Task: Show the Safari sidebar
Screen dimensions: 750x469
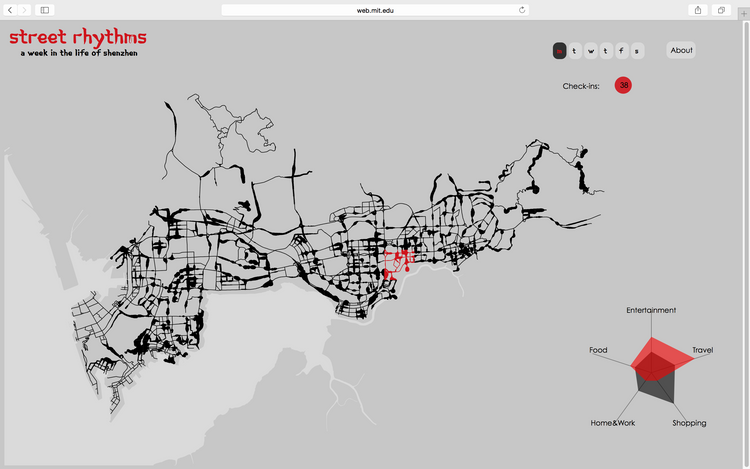Action: point(44,10)
